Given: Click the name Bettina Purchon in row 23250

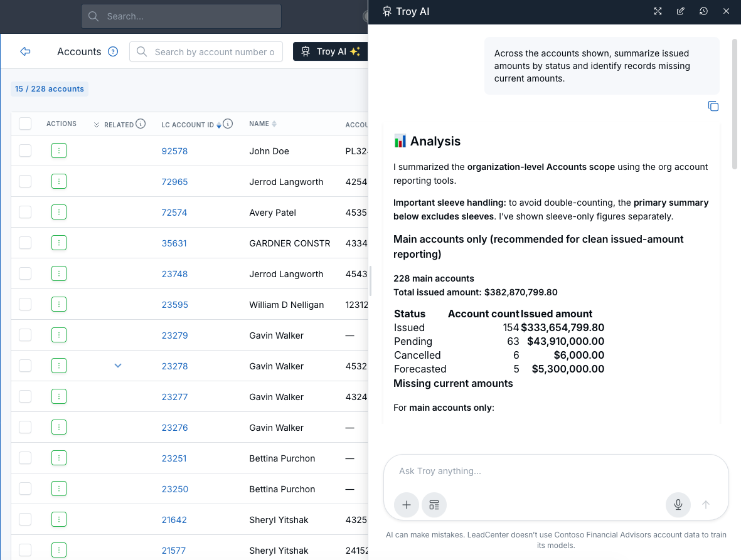Looking at the screenshot, I should pyautogui.click(x=282, y=489).
